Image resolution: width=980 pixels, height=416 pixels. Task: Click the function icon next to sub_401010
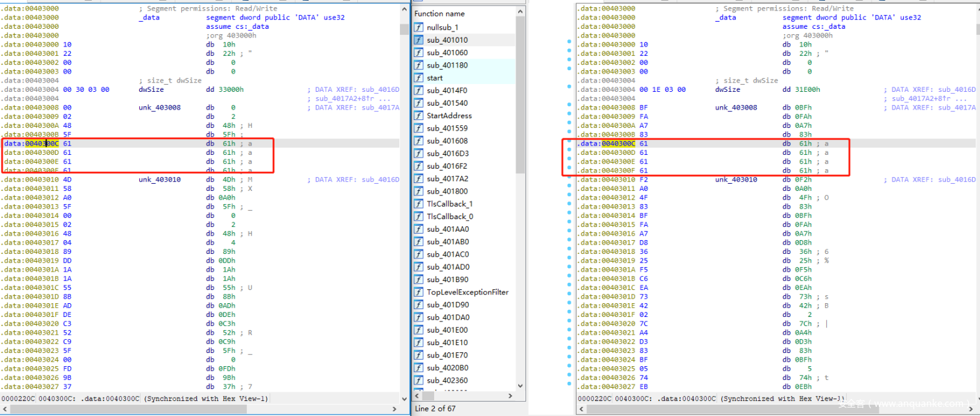tap(419, 40)
